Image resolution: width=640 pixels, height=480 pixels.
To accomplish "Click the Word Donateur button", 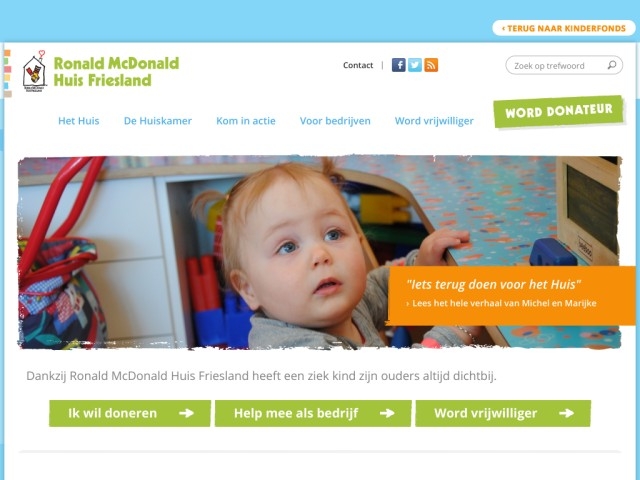I will click(x=559, y=111).
